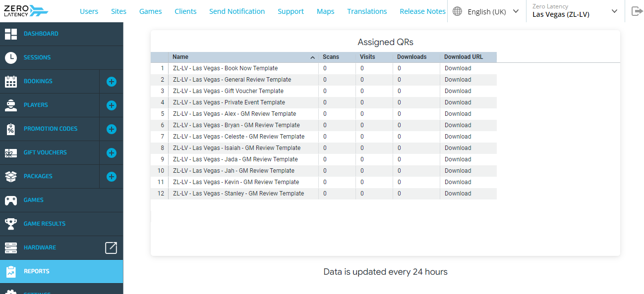The image size is (644, 294).
Task: Click the plus icon next to Bookings
Action: [x=112, y=81]
